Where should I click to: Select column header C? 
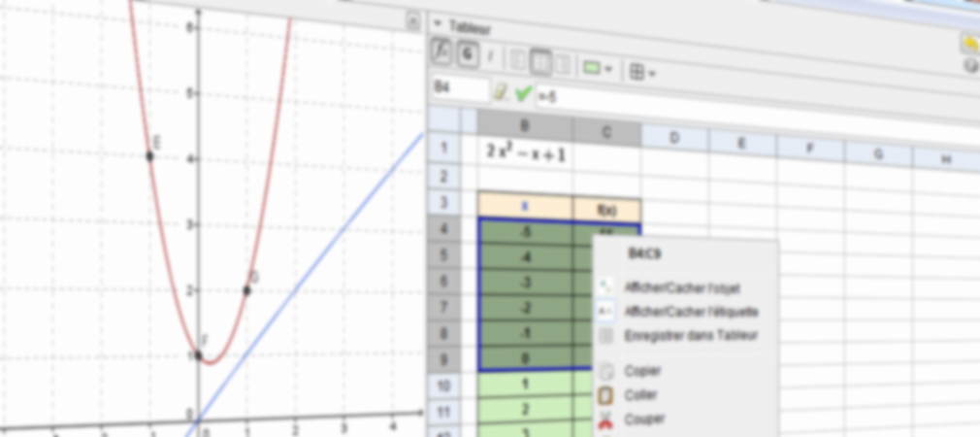click(x=606, y=131)
